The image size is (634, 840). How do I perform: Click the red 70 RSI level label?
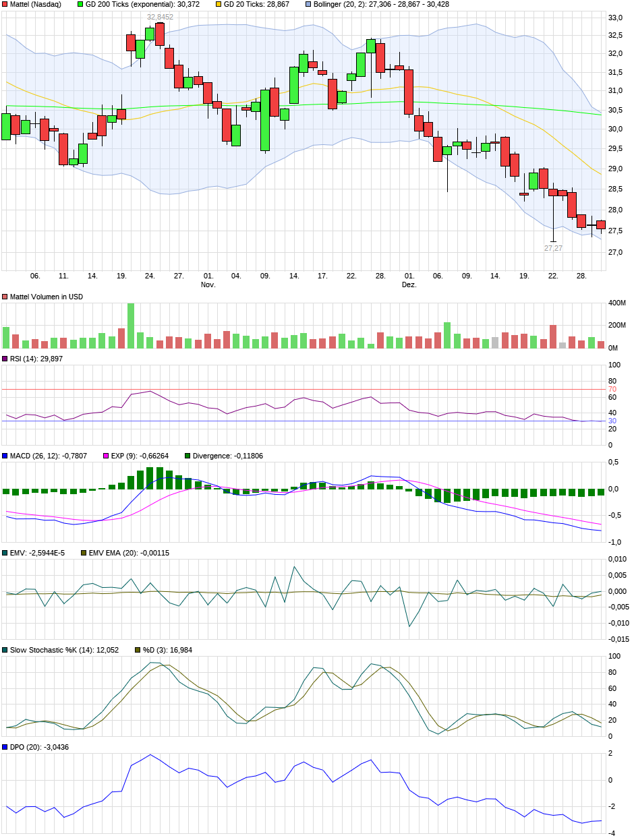612,390
